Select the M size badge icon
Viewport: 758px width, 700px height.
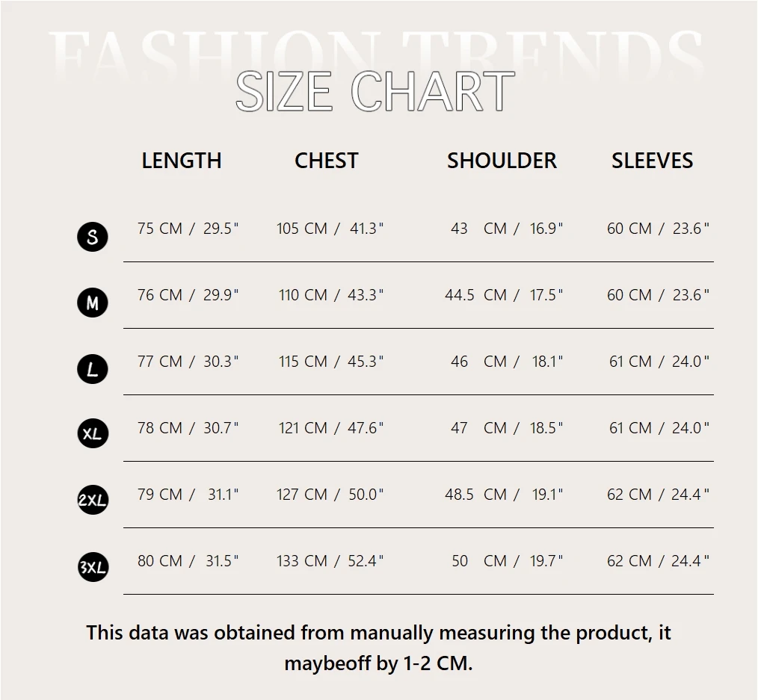point(93,303)
